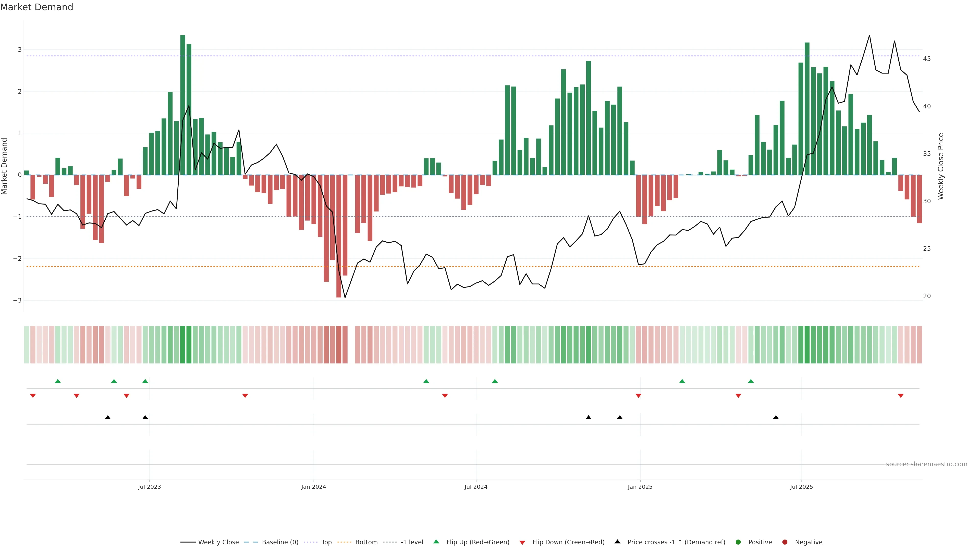Click the source: sharemaestro.com text
Viewport: 980px width, 551px height.
926,464
